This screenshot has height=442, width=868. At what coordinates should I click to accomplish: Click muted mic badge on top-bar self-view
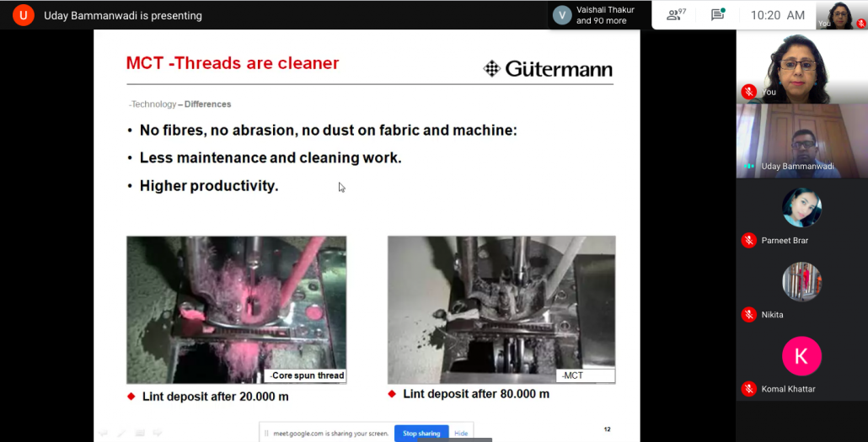860,24
